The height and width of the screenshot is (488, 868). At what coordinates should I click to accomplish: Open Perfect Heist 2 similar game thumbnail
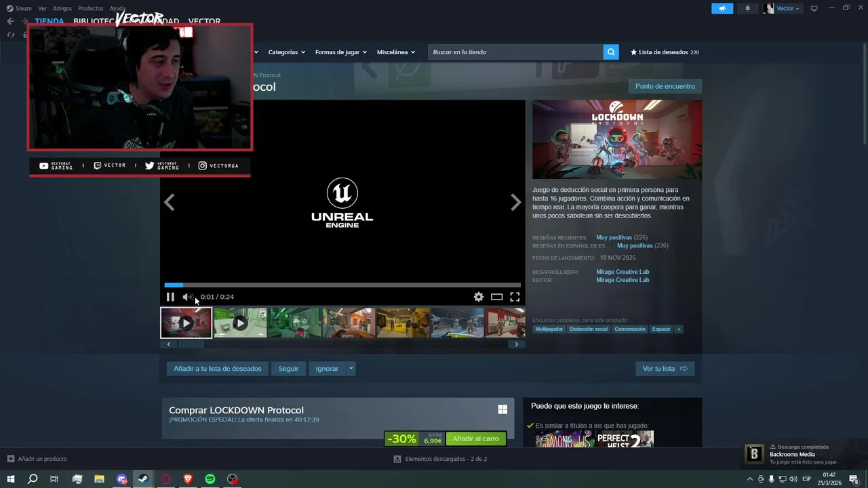[x=625, y=439]
